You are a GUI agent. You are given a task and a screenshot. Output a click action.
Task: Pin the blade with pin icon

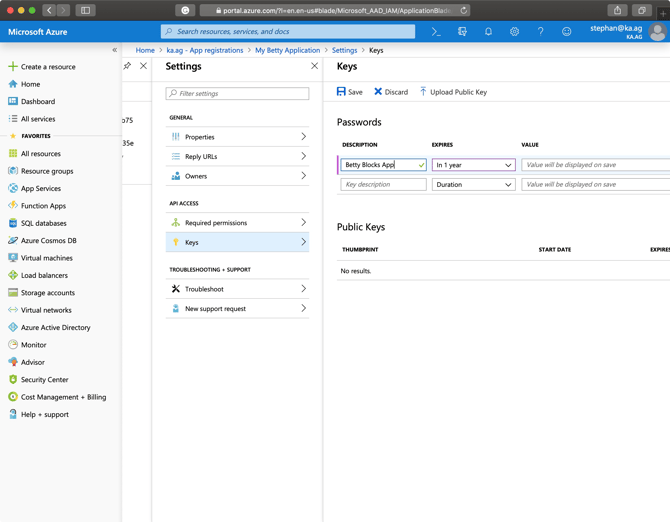tap(127, 66)
